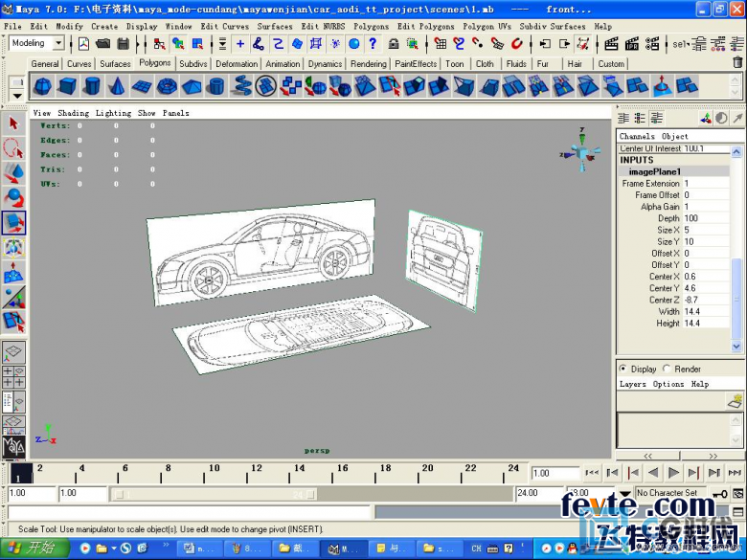747x560 pixels.
Task: Open the Create menu
Action: point(104,26)
